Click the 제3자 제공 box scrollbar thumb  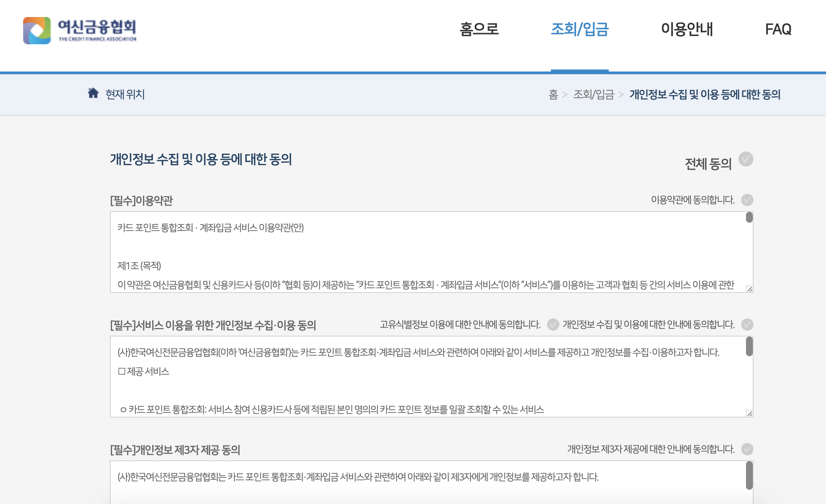[749, 475]
